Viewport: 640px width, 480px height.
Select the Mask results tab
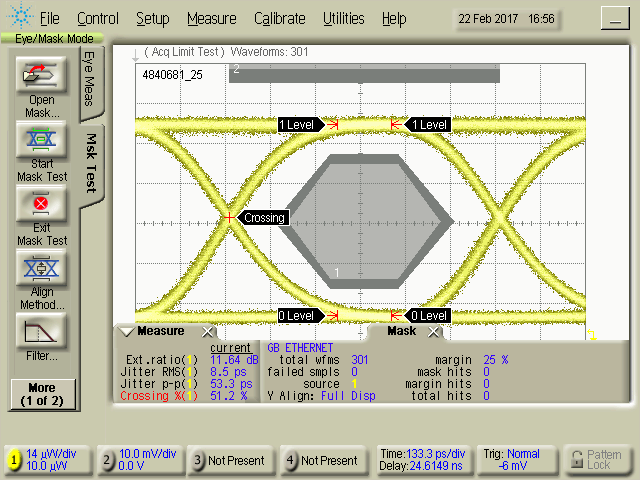click(402, 331)
